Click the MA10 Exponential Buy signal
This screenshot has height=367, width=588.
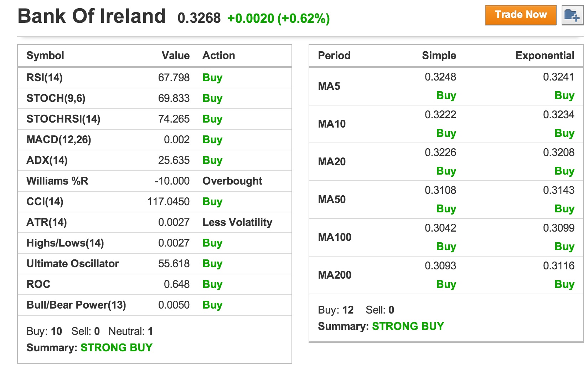565,133
